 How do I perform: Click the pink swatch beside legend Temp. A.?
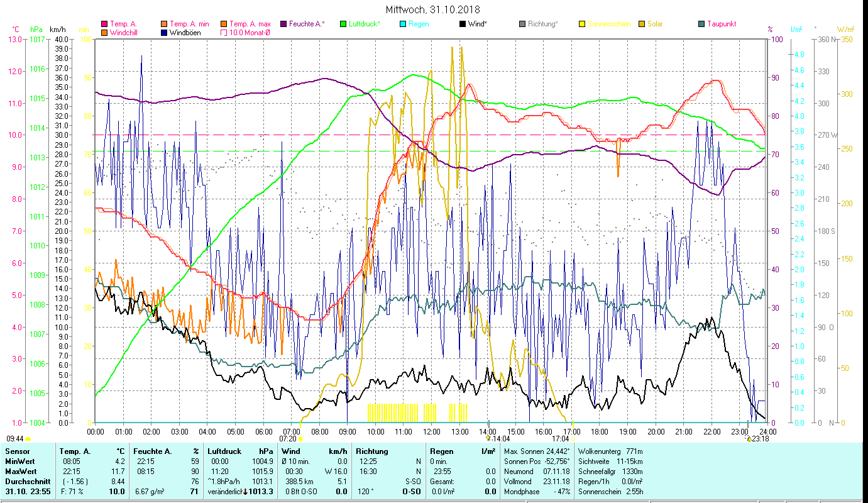pyautogui.click(x=104, y=24)
